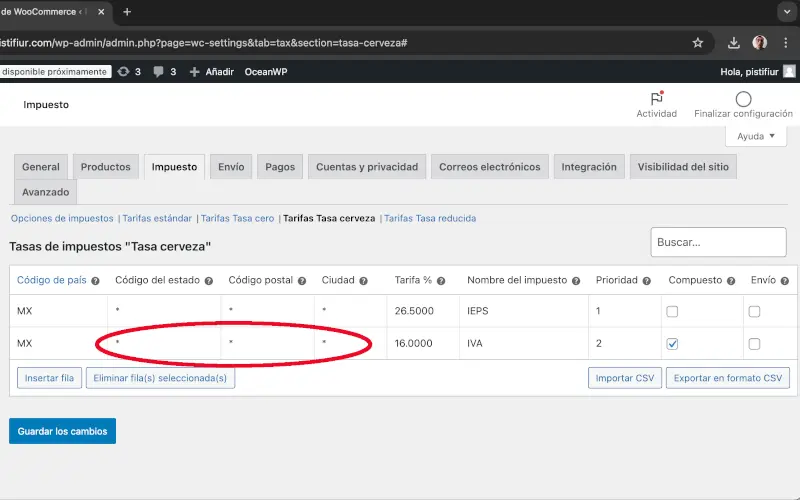Viewport: 800px width, 500px height.
Task: Click the MX country cell in IEPS row
Action: (59, 311)
